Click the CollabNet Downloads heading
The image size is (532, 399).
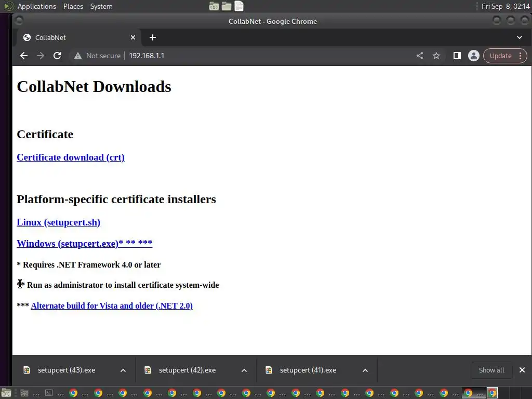94,87
